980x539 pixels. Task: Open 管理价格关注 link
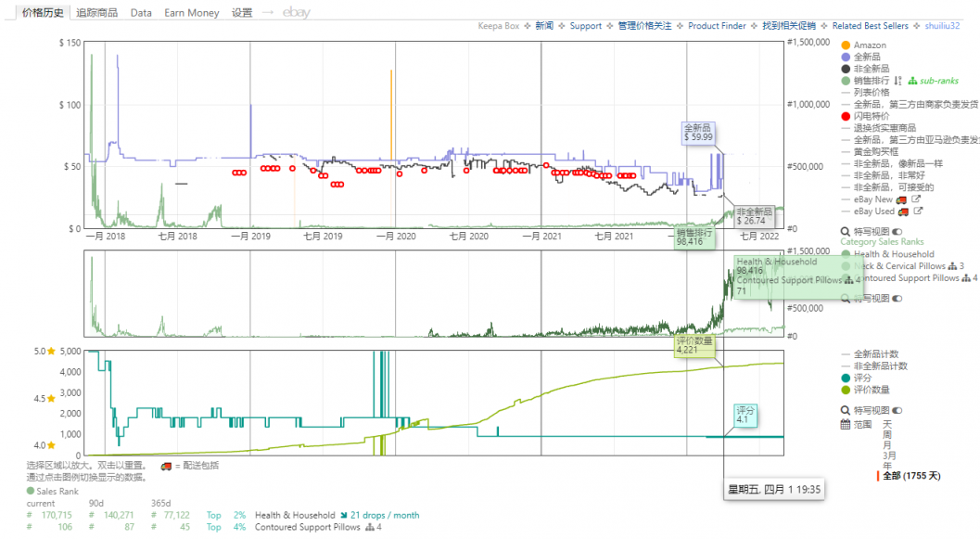645,26
